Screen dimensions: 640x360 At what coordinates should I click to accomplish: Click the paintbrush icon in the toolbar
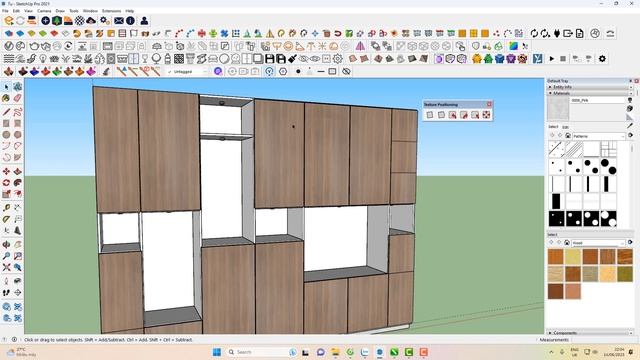[x=292, y=59]
